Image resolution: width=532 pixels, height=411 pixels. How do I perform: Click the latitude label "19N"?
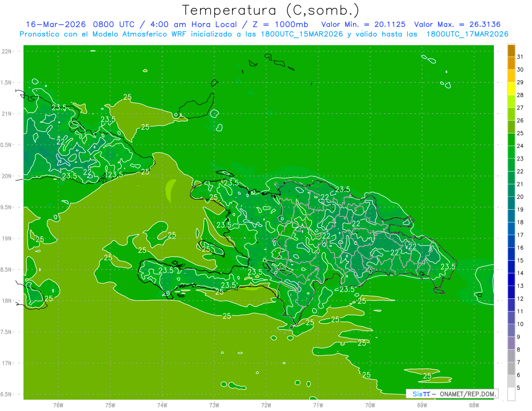pos(7,239)
